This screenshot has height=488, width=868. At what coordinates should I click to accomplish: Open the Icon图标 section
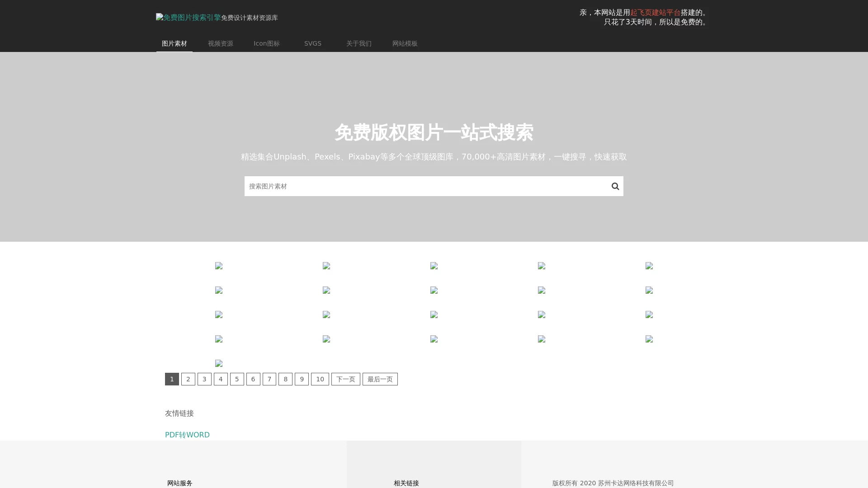[x=267, y=43]
